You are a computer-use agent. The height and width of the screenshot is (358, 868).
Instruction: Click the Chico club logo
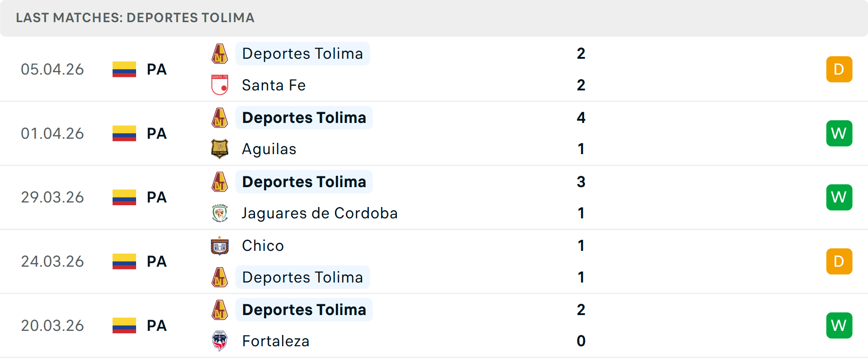tap(220, 245)
